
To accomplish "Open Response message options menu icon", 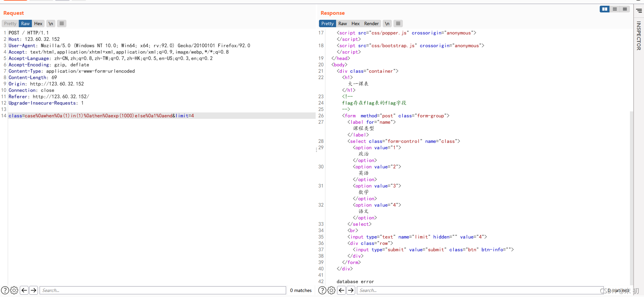I will click(x=398, y=23).
